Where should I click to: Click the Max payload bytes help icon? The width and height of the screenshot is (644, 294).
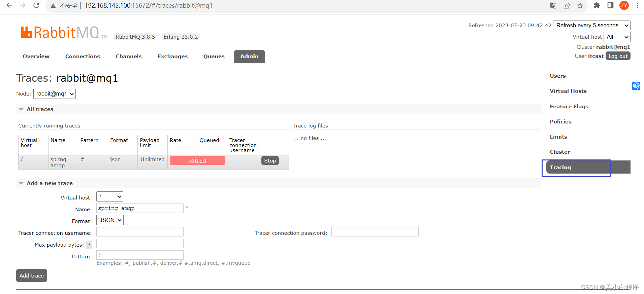click(x=89, y=245)
